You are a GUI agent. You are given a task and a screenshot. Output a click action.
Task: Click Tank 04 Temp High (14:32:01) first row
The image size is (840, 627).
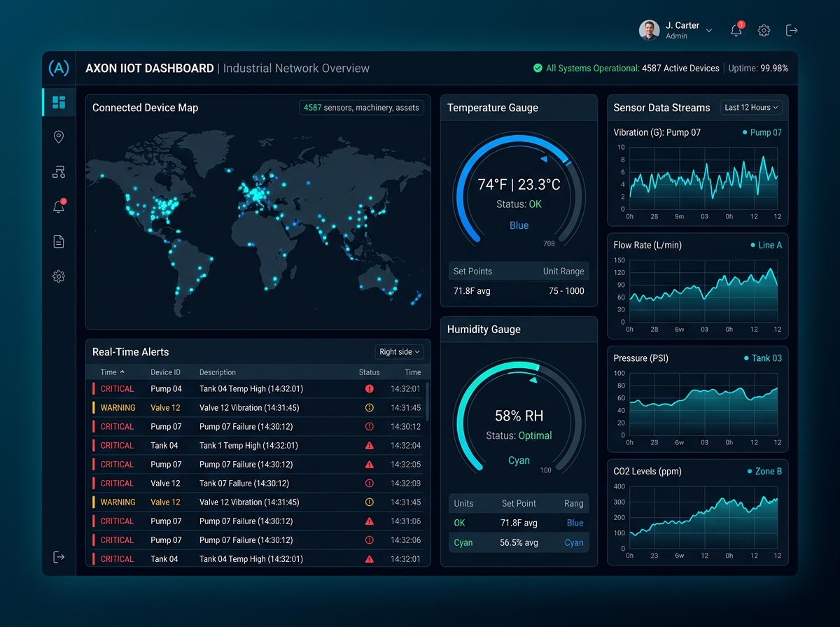[x=251, y=389]
